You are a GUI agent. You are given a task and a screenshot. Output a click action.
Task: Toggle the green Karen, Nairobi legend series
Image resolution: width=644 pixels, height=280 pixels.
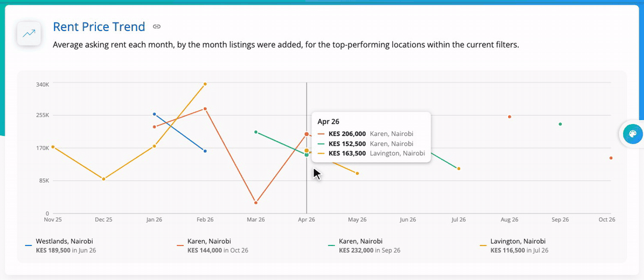coord(364,245)
